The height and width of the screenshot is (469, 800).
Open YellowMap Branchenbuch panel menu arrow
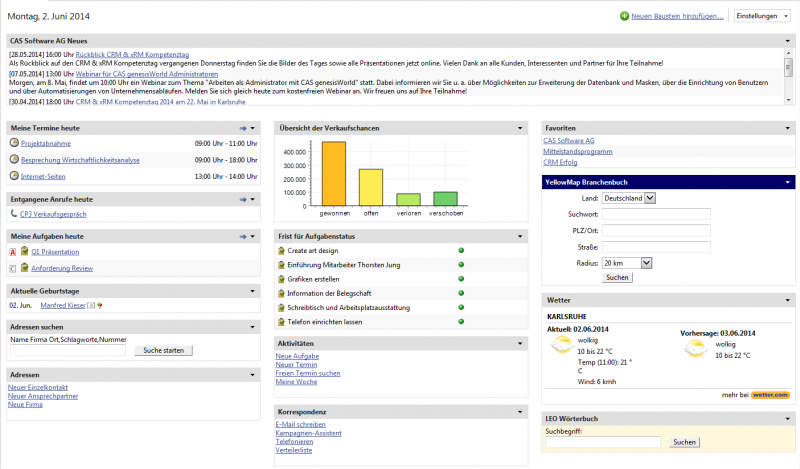(x=788, y=182)
